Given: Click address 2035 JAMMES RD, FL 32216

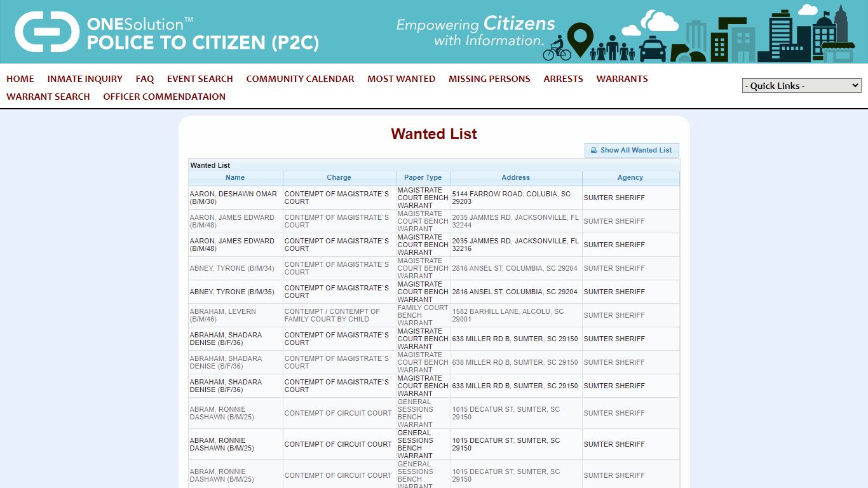Looking at the screenshot, I should [515, 245].
